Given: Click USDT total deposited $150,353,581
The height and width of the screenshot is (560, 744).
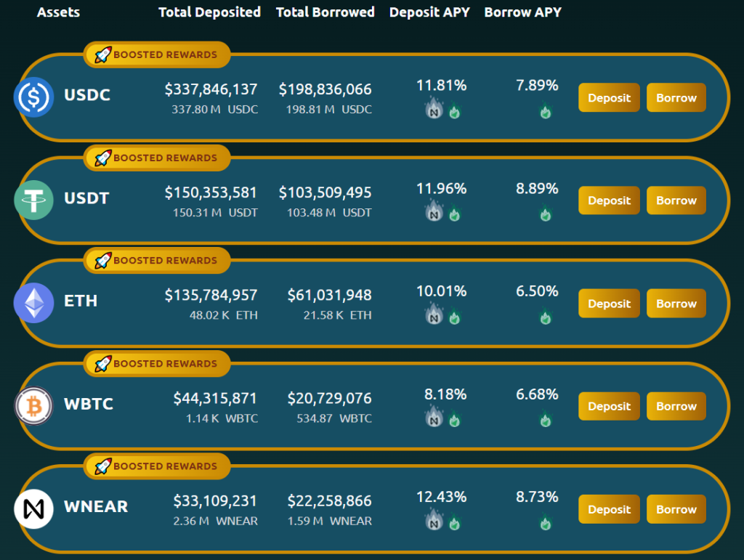Looking at the screenshot, I should (211, 192).
